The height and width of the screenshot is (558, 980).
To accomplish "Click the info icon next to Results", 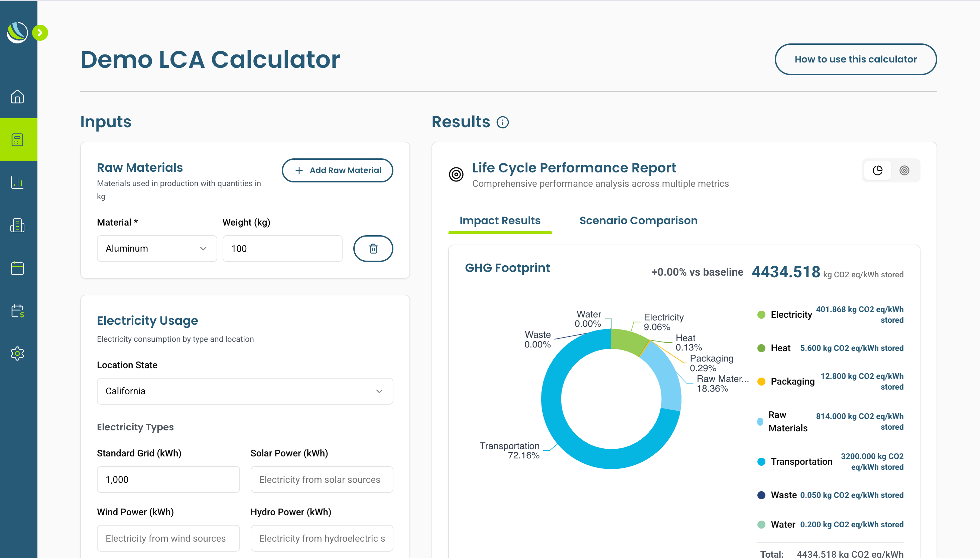I will coord(502,122).
